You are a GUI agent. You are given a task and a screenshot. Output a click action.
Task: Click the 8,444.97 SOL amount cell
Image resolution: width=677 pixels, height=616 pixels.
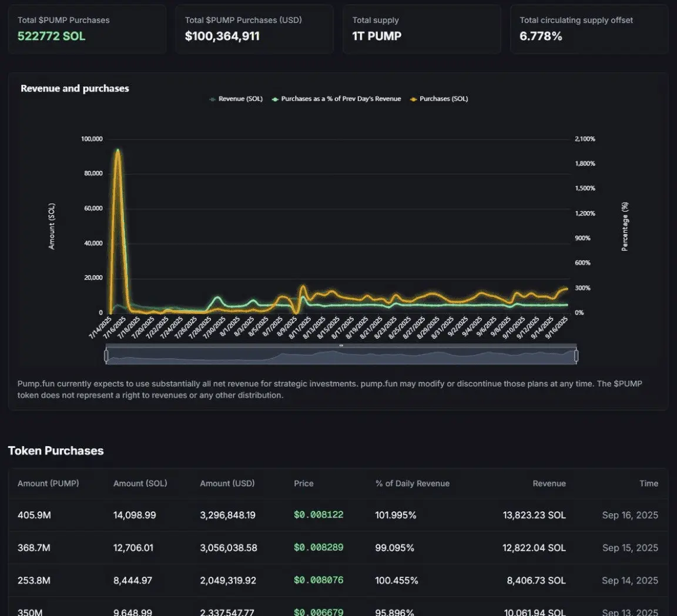click(x=133, y=580)
